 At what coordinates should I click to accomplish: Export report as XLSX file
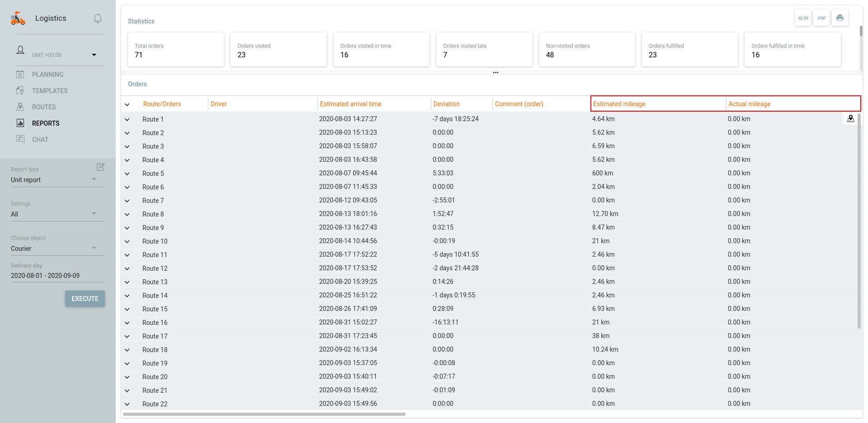[x=803, y=18]
